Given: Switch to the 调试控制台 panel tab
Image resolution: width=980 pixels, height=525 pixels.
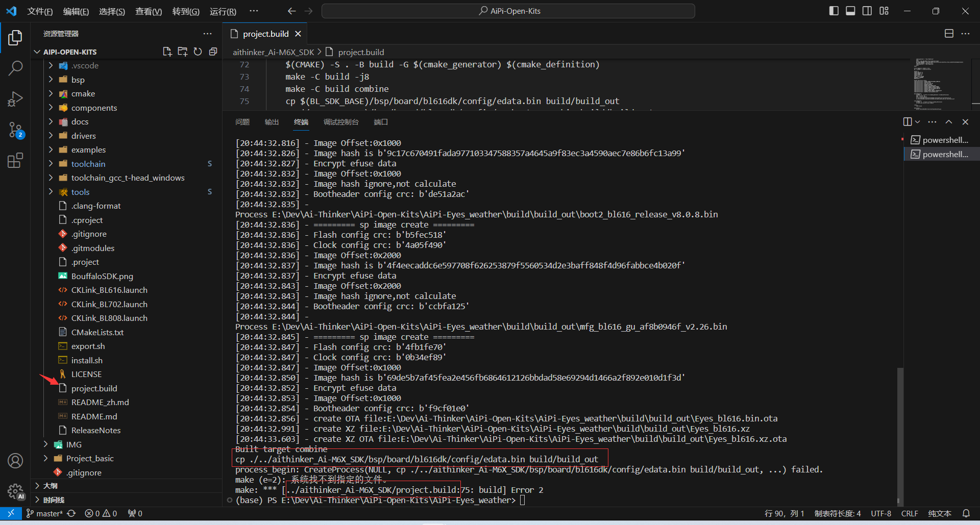Looking at the screenshot, I should coord(341,122).
